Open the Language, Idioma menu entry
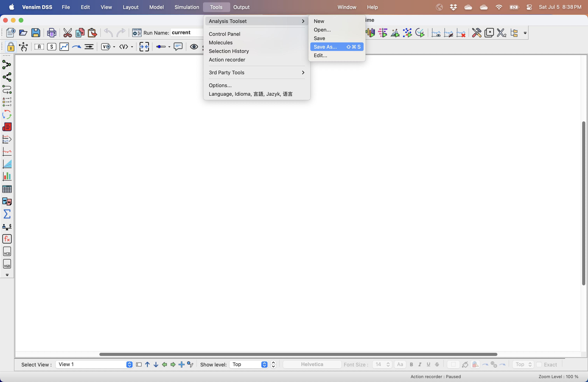 256,94
